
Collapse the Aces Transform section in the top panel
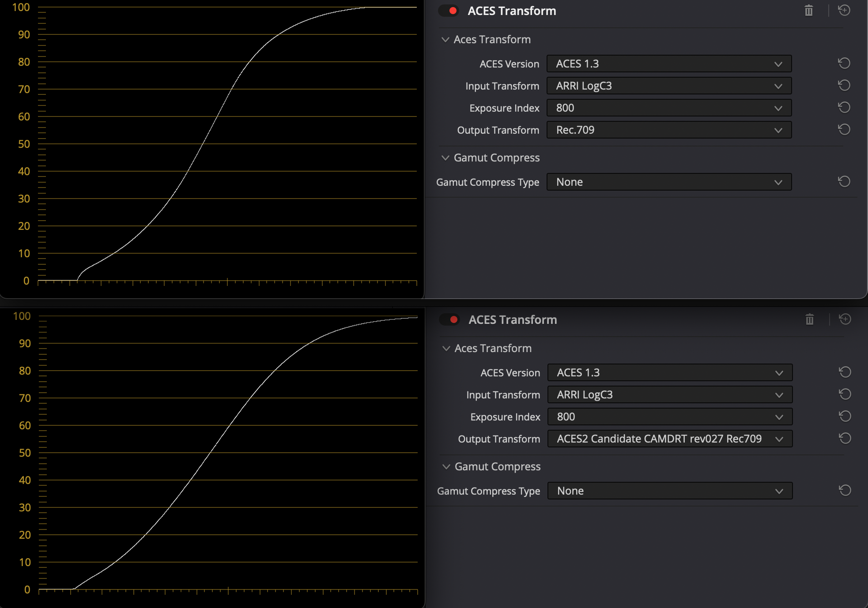pos(445,40)
